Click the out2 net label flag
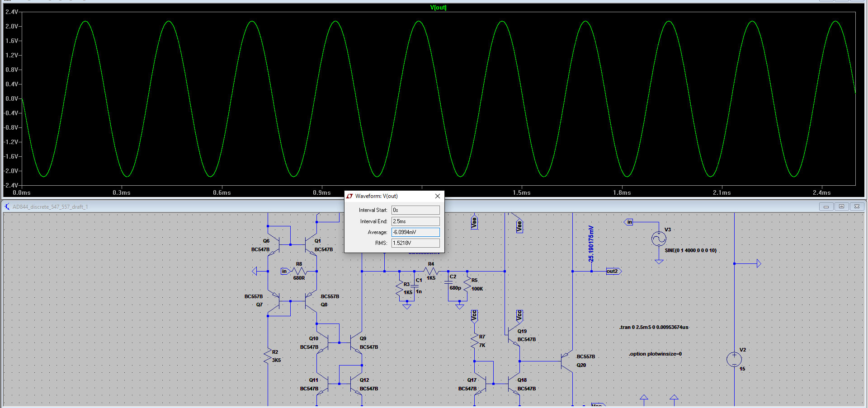This screenshot has width=868, height=408. (x=613, y=271)
